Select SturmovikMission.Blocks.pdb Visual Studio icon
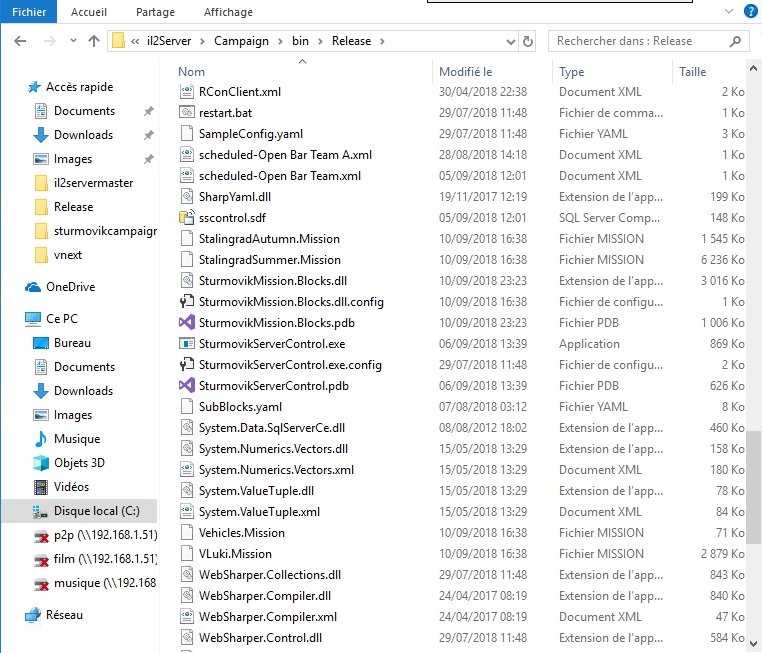 187,323
